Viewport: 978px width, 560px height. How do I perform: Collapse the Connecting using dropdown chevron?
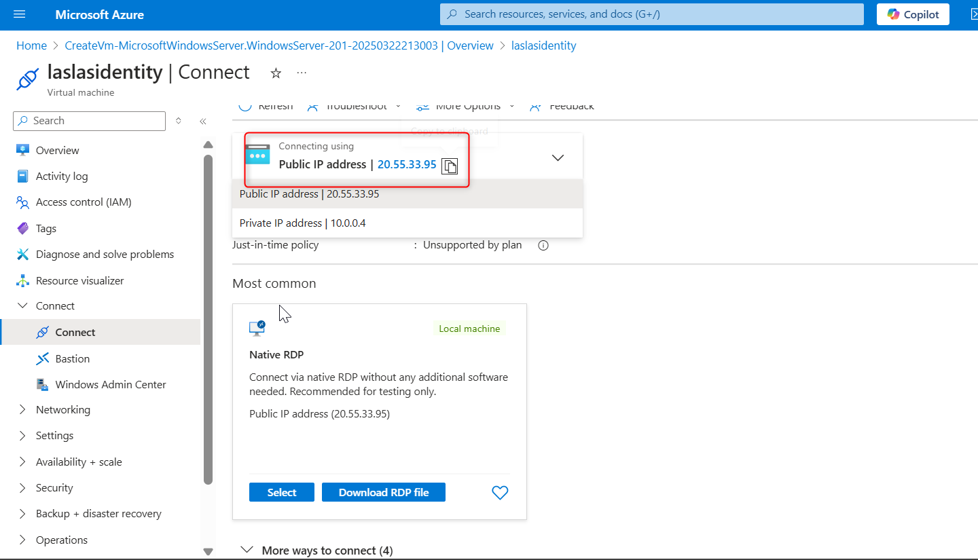(x=558, y=157)
